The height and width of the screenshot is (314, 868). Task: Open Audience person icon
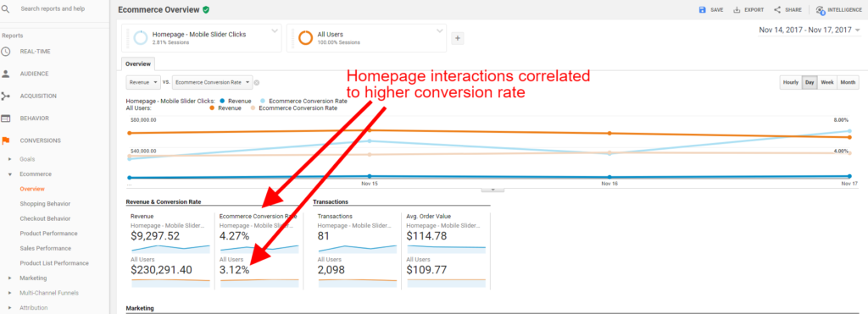click(6, 74)
